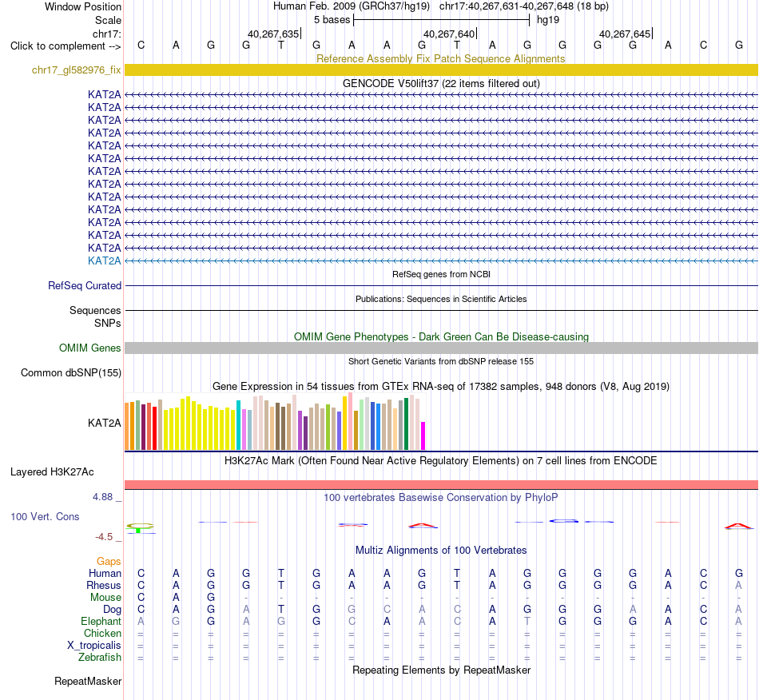Click the 'RefSeq Curated' track label
The height and width of the screenshot is (700, 759).
point(84,285)
